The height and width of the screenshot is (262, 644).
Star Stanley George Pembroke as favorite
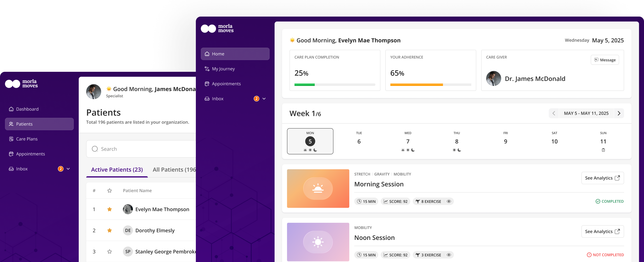(x=109, y=252)
